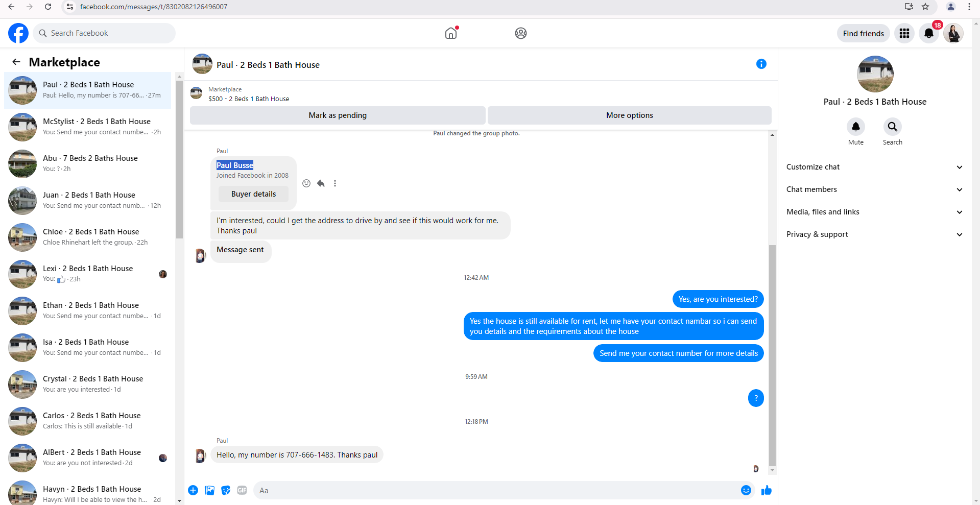Screen dimensions: 980x505
Task: View site information icon in address bar
Action: pos(70,7)
